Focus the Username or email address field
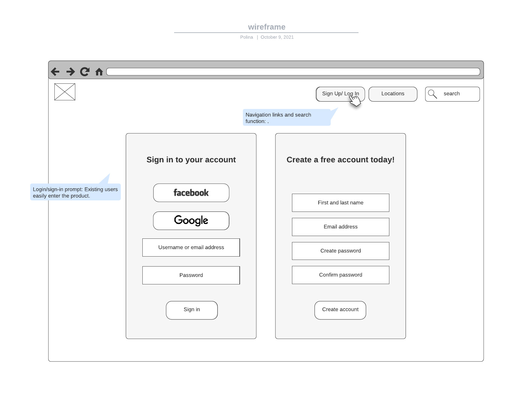 [x=191, y=248]
